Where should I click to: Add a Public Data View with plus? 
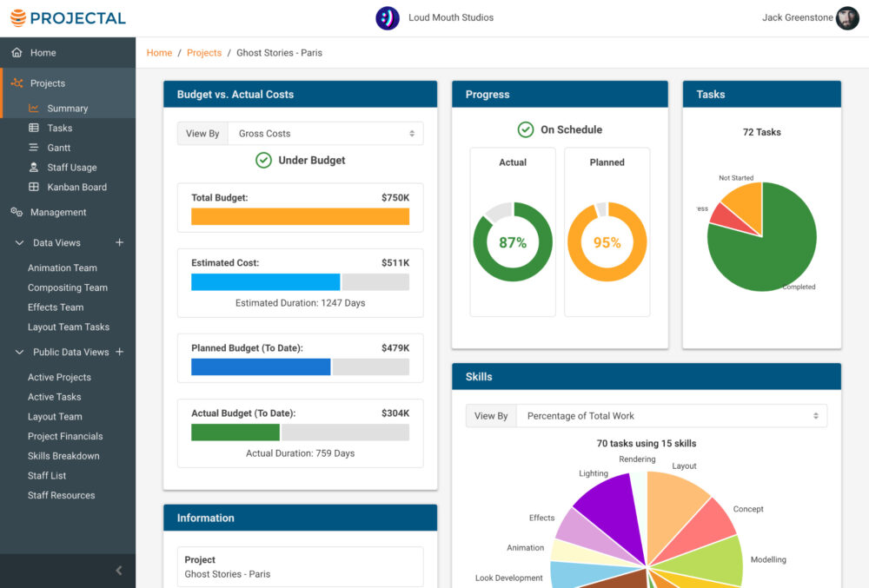coord(119,352)
